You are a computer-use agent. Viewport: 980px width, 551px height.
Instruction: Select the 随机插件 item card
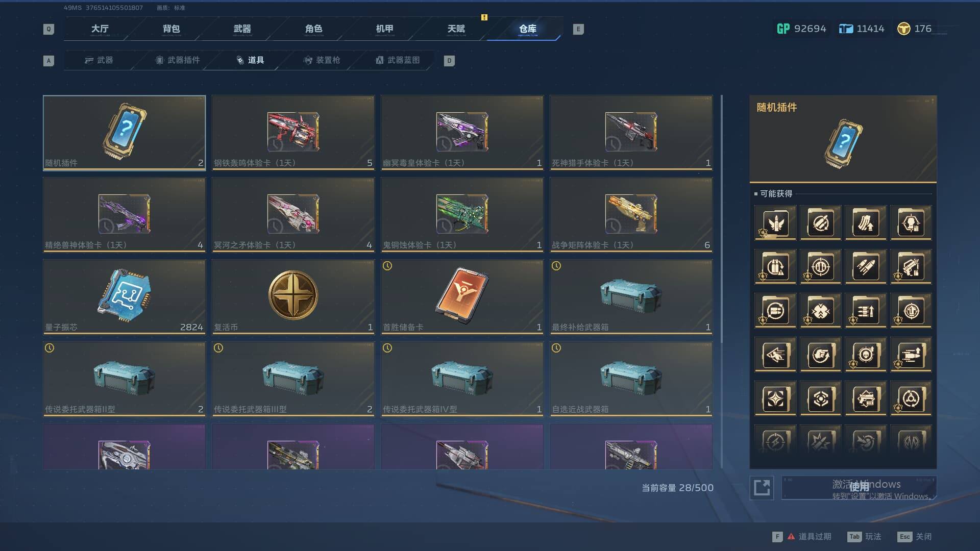[125, 133]
